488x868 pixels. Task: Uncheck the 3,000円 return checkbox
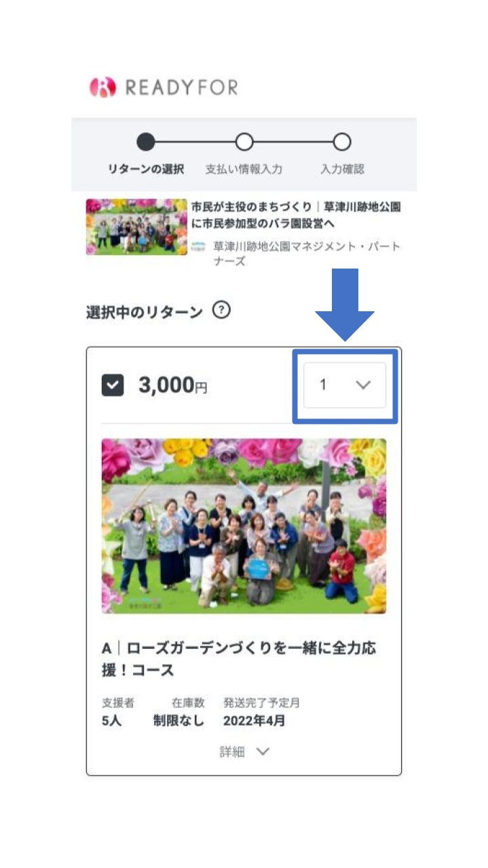click(x=113, y=386)
